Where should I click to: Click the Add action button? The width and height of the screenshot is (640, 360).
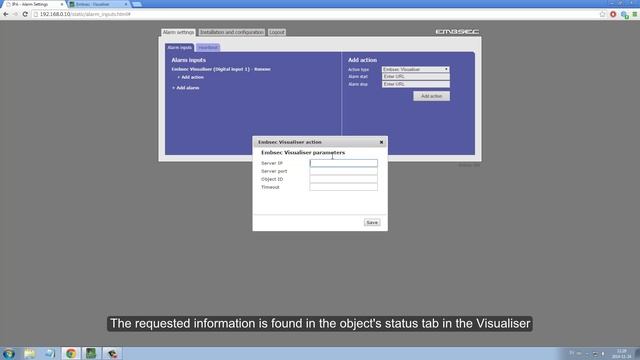[x=431, y=96]
